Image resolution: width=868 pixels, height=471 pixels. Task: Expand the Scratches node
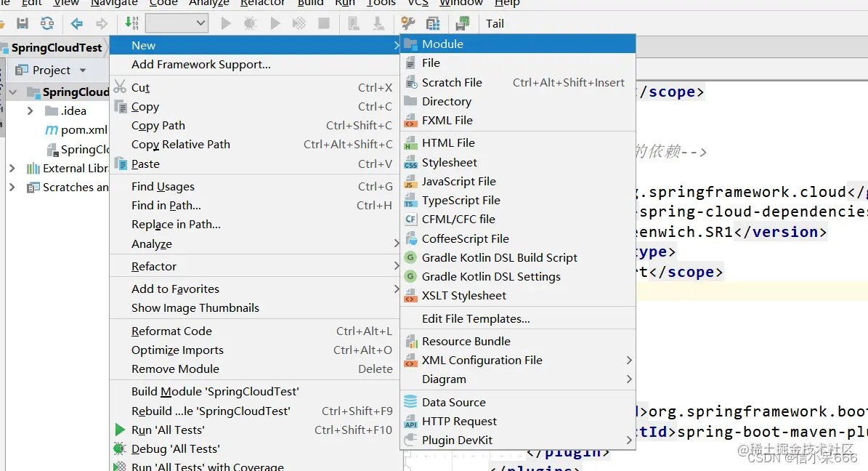(x=12, y=188)
